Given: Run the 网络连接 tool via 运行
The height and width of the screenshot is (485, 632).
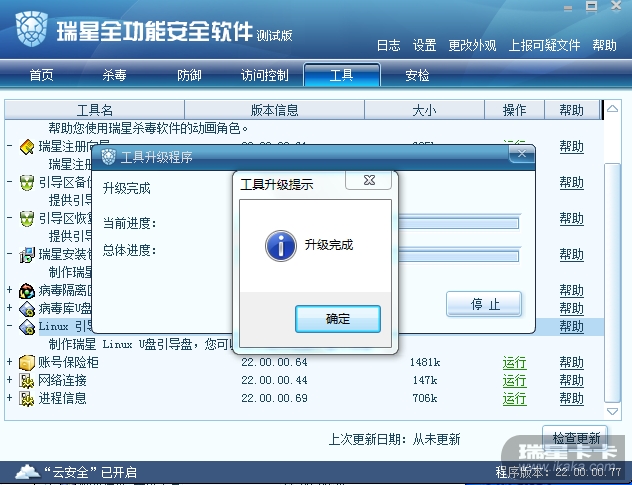Looking at the screenshot, I should pos(514,381).
